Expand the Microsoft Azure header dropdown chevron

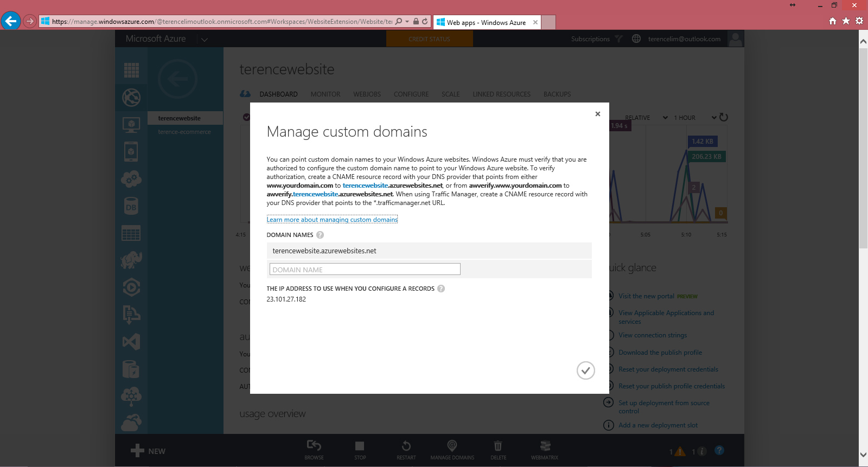(204, 40)
